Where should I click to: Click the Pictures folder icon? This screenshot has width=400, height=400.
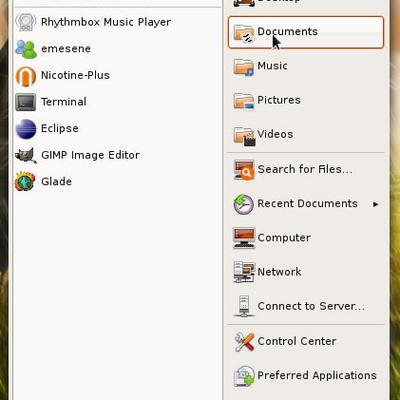coord(244,101)
